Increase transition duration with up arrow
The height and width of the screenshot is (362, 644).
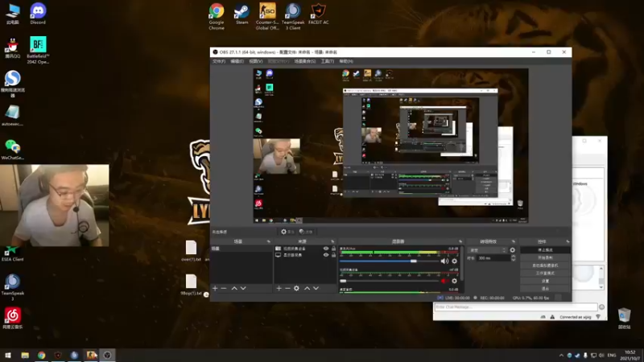tap(513, 257)
